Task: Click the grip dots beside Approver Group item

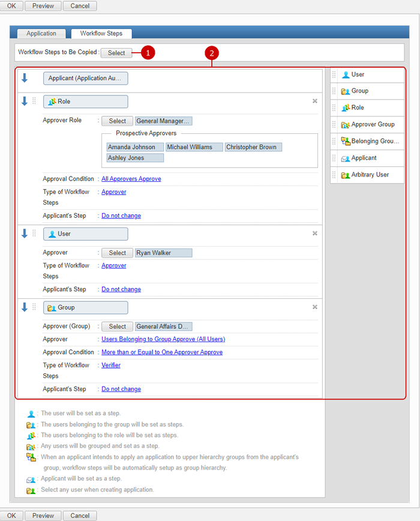Action: click(334, 125)
